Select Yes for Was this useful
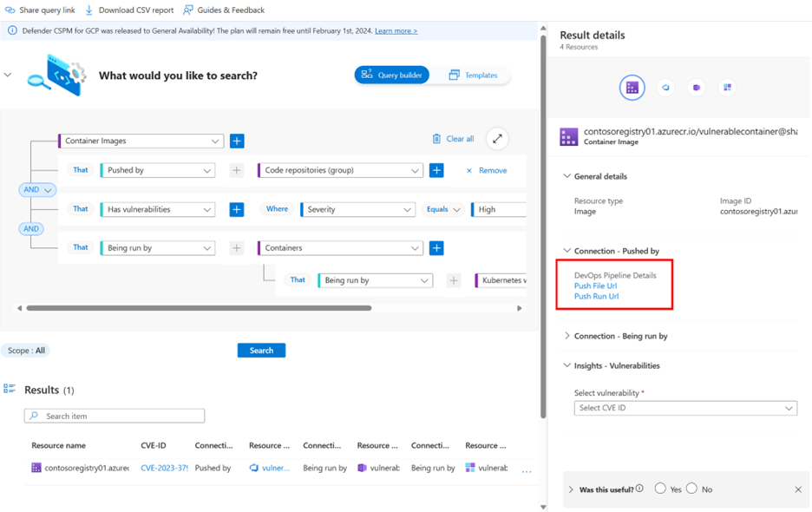 coord(660,489)
